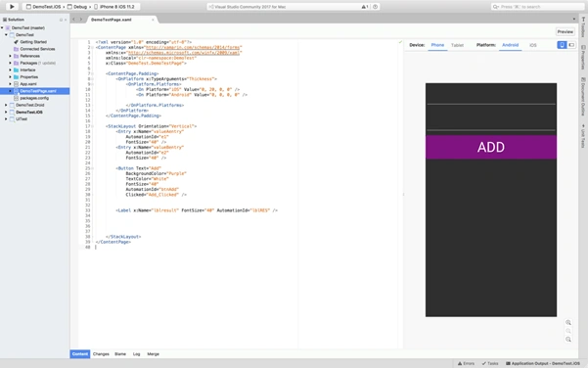Screen dimensions: 588x368
Task: Zoom out on the previewer
Action: pos(568,340)
